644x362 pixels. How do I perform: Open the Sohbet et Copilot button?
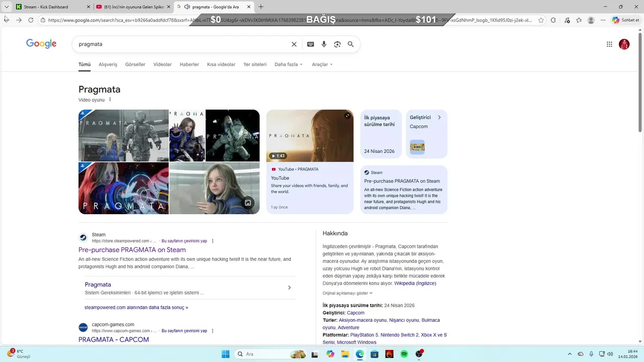(x=626, y=20)
